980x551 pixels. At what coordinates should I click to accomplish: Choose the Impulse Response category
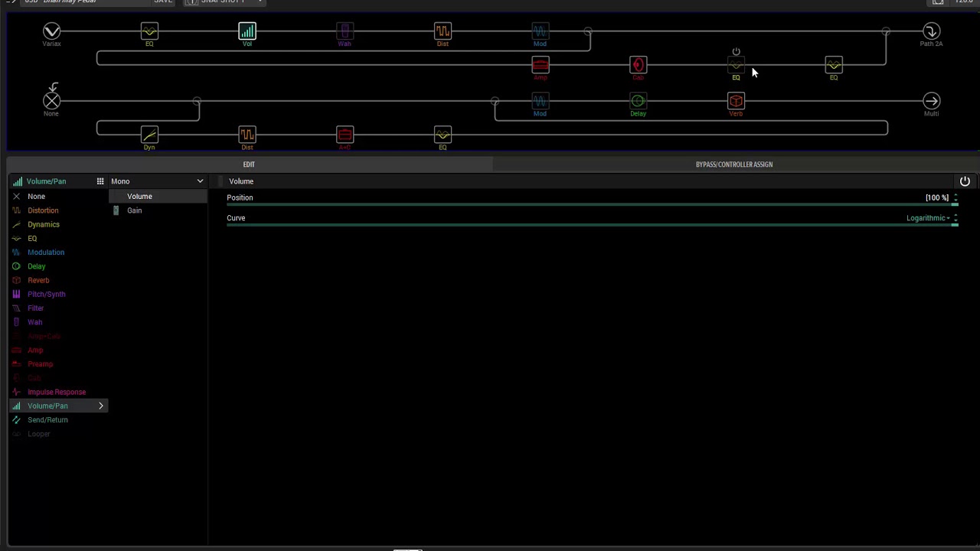click(x=57, y=392)
